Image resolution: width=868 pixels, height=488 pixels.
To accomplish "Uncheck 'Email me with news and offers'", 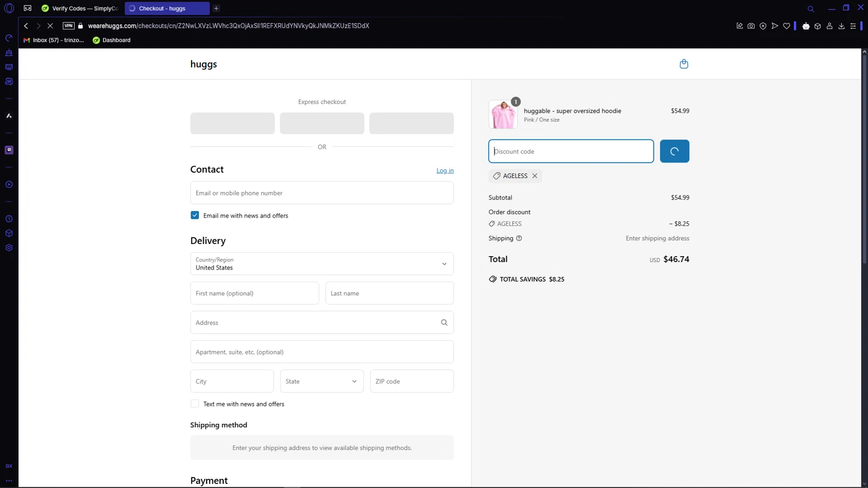I will pos(195,215).
